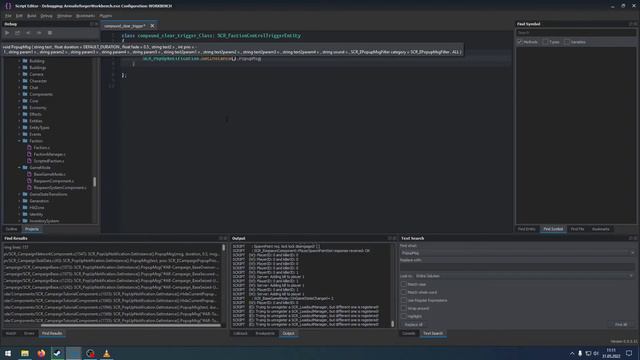Float the Find Symbol panel
640x360 pixels.
(x=631, y=24)
